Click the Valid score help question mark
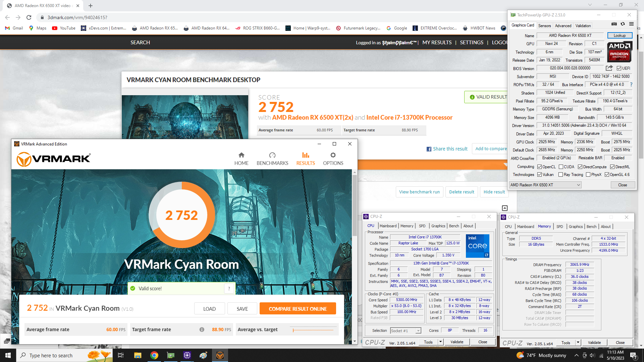This screenshot has width=644, height=362. click(229, 289)
